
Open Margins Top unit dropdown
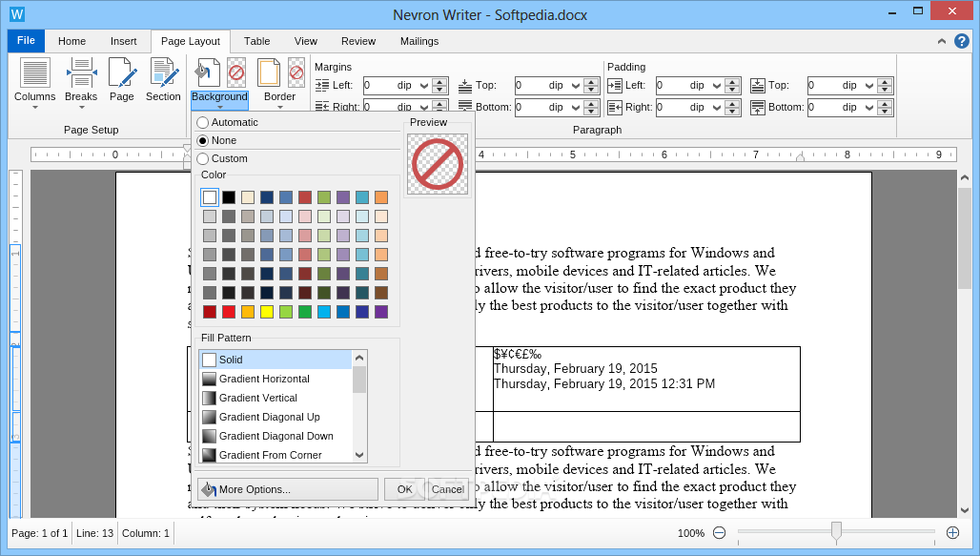tap(575, 86)
